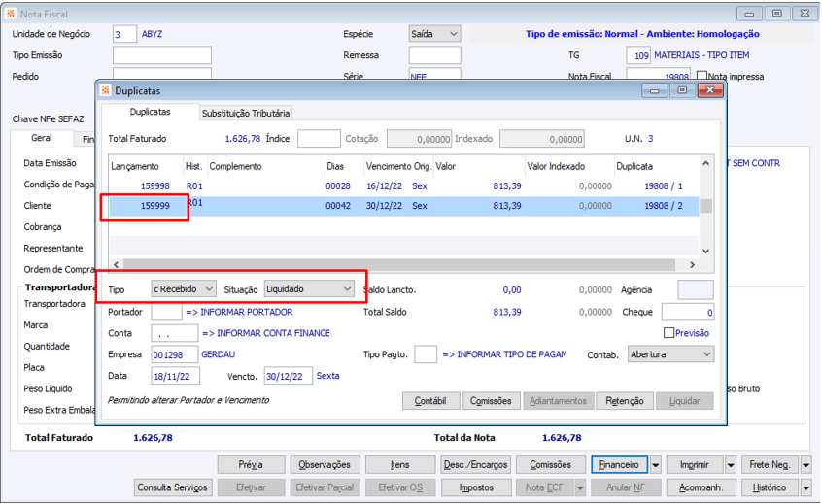Click the Adiantamentos button
Image resolution: width=822 pixels, height=504 pixels.
coord(558,401)
